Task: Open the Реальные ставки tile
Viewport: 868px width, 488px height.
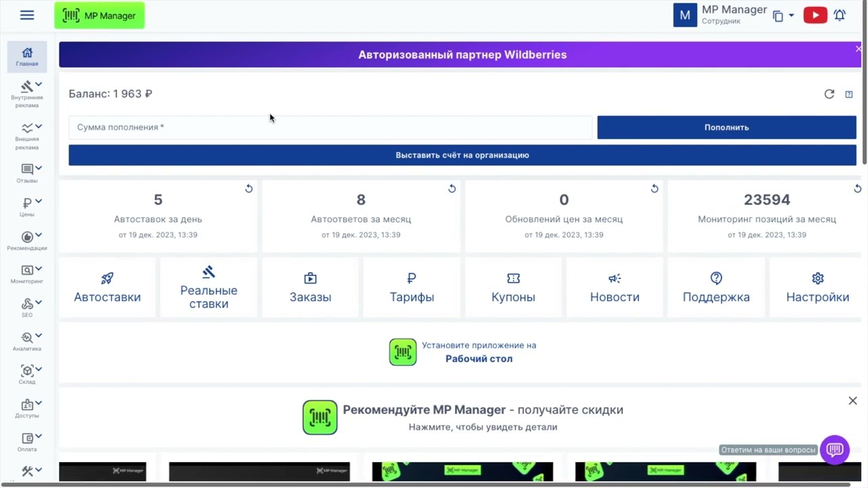Action: (209, 288)
